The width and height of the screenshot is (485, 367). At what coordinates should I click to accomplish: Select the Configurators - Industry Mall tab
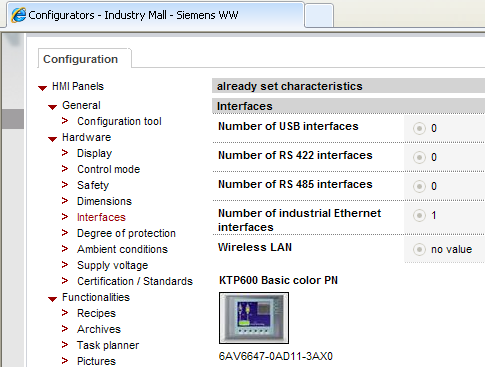tap(156, 15)
